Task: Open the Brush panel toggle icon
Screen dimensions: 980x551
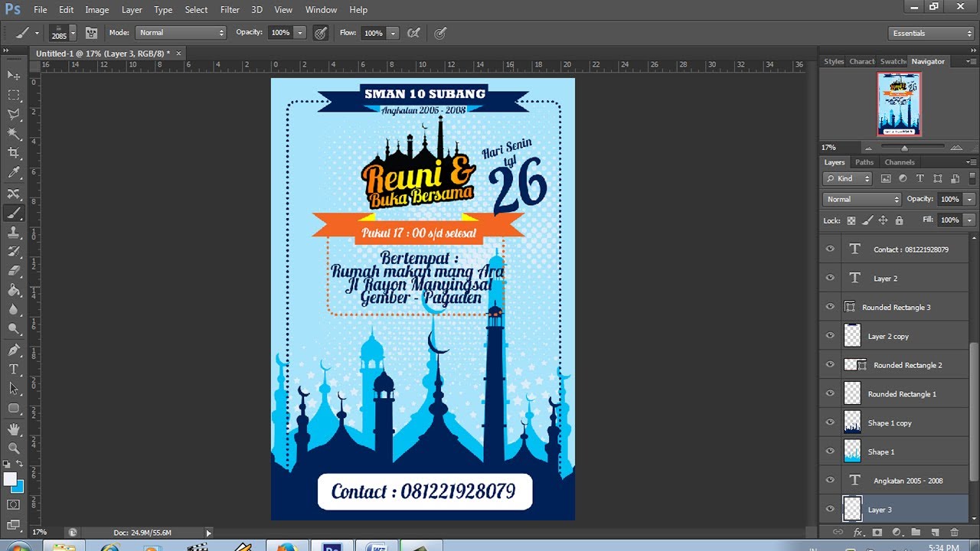Action: [x=92, y=33]
